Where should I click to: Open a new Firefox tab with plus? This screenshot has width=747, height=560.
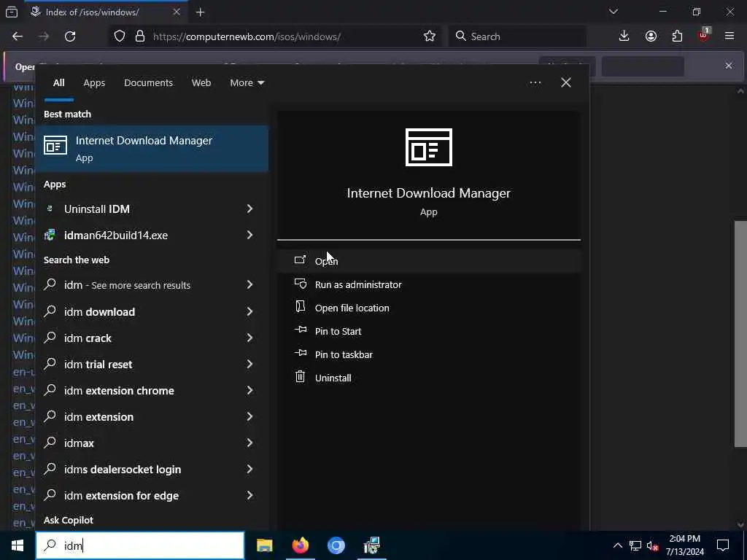click(200, 12)
